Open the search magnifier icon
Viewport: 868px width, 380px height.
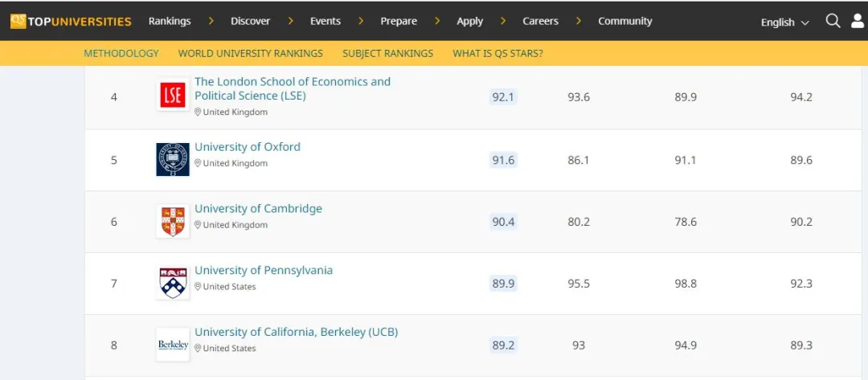pos(833,21)
